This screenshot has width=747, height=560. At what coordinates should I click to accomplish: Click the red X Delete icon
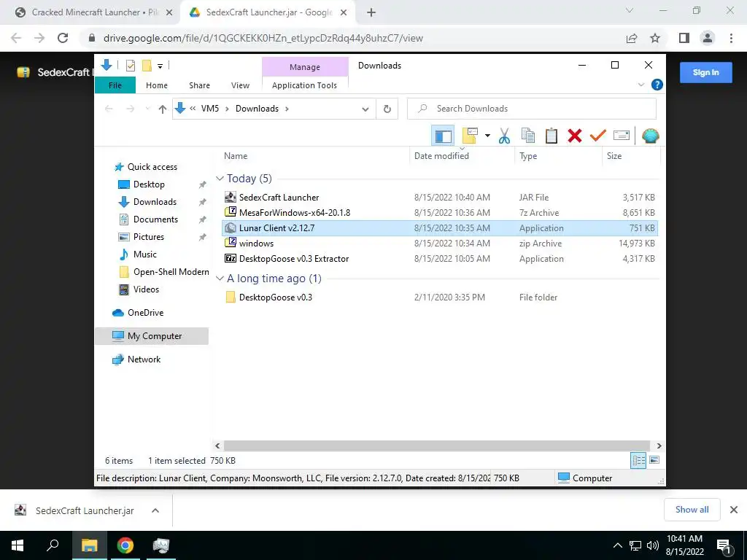575,136
